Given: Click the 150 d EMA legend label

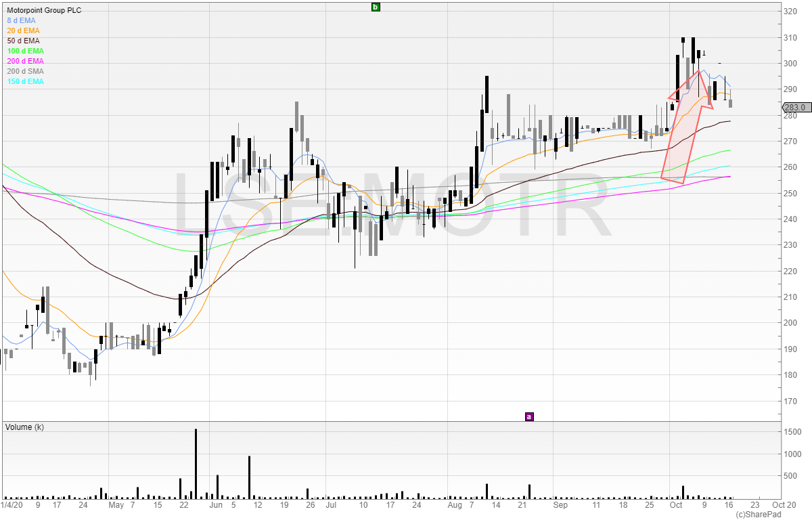Looking at the screenshot, I should click(x=26, y=81).
